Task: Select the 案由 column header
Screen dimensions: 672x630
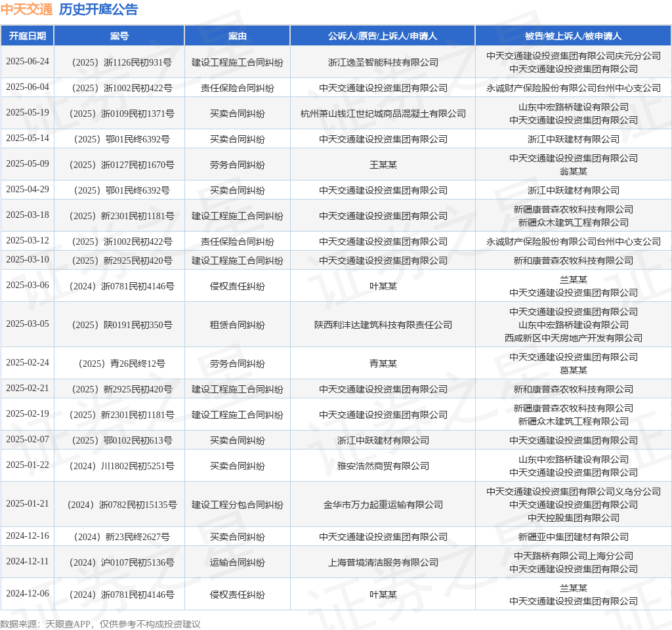Action: [238, 36]
